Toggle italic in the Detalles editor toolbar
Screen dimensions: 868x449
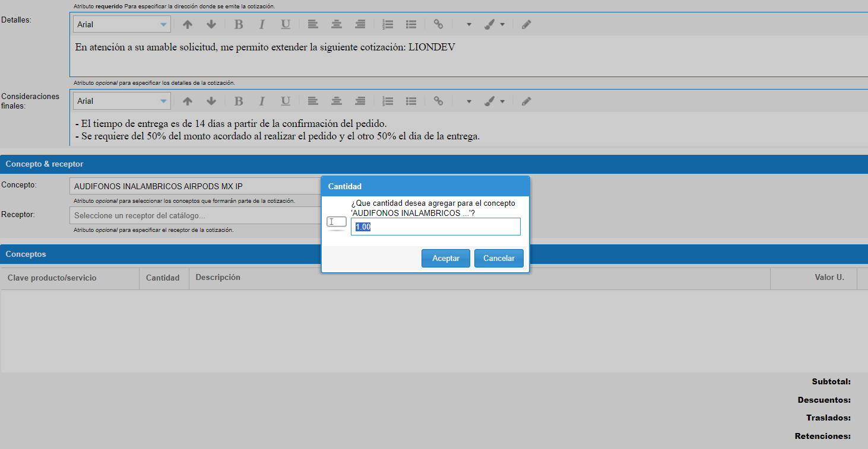tap(261, 24)
